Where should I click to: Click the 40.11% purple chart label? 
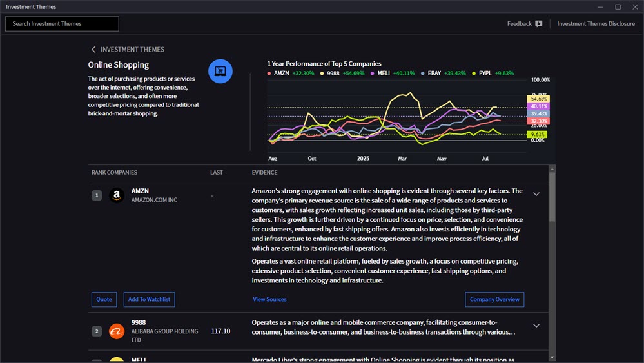[538, 106]
